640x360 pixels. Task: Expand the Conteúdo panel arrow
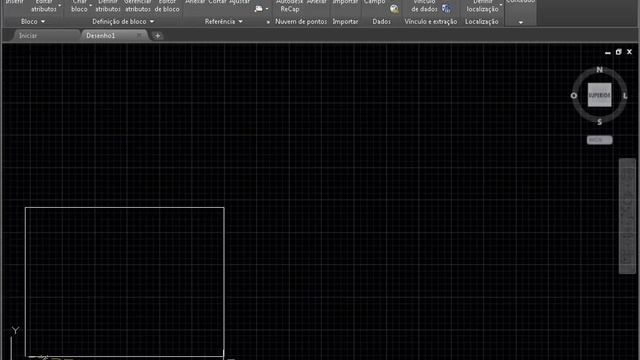tap(520, 22)
